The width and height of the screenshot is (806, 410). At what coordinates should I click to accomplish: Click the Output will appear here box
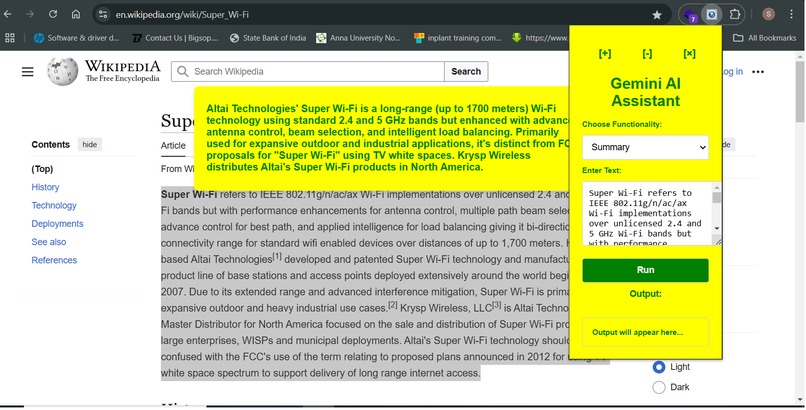[x=646, y=332]
